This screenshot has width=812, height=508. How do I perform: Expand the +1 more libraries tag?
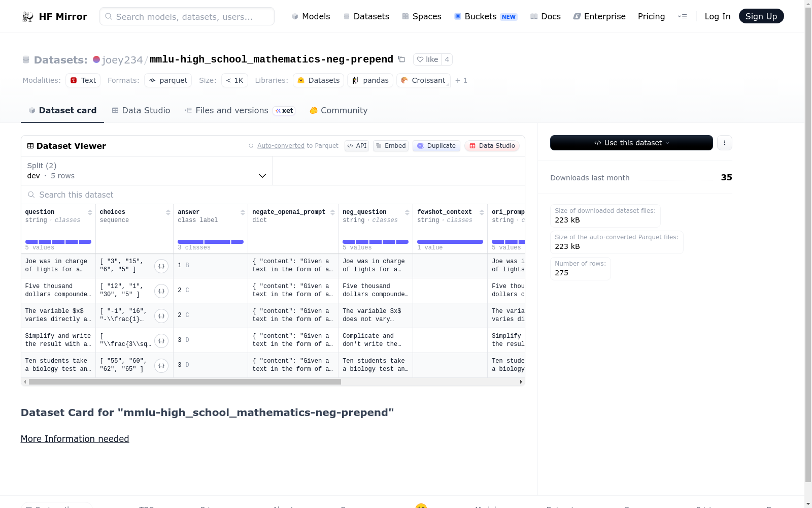(x=461, y=80)
